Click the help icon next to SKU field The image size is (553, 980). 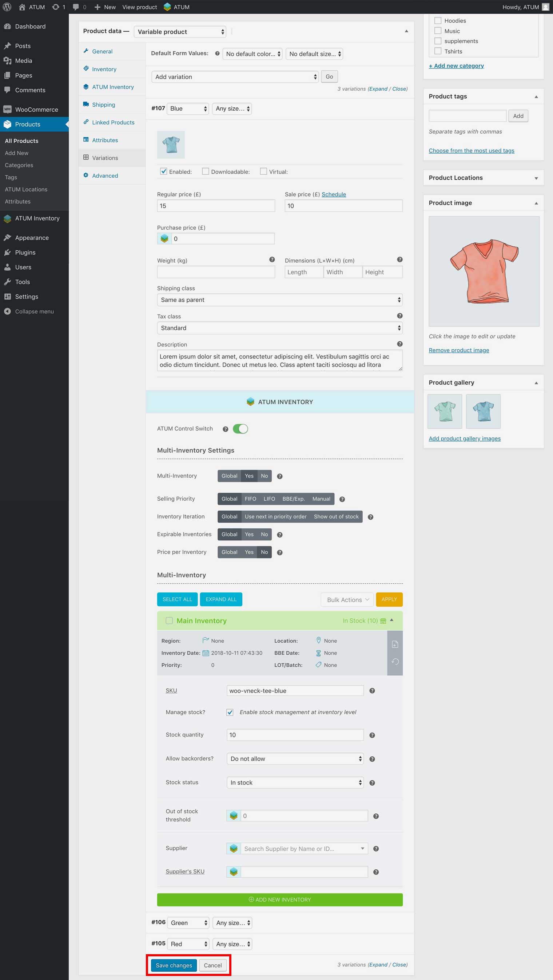click(x=372, y=690)
